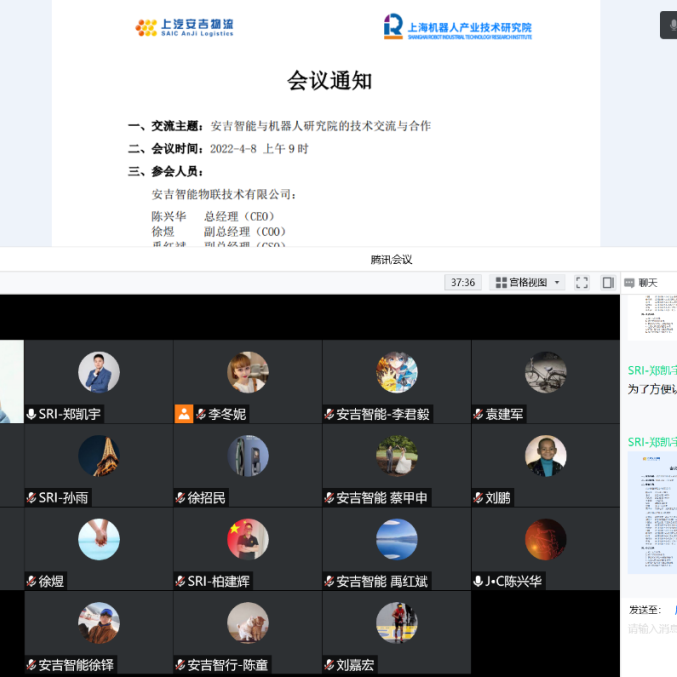The height and width of the screenshot is (677, 677).
Task: Click 上海机器人产业技术研究院 logo
Action: click(x=458, y=27)
